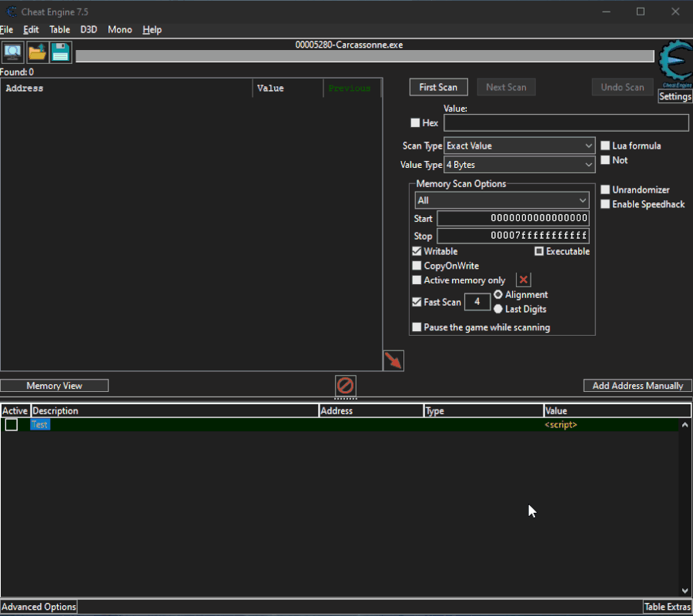
Task: Sort by address list Address column header
Action: [x=371, y=410]
